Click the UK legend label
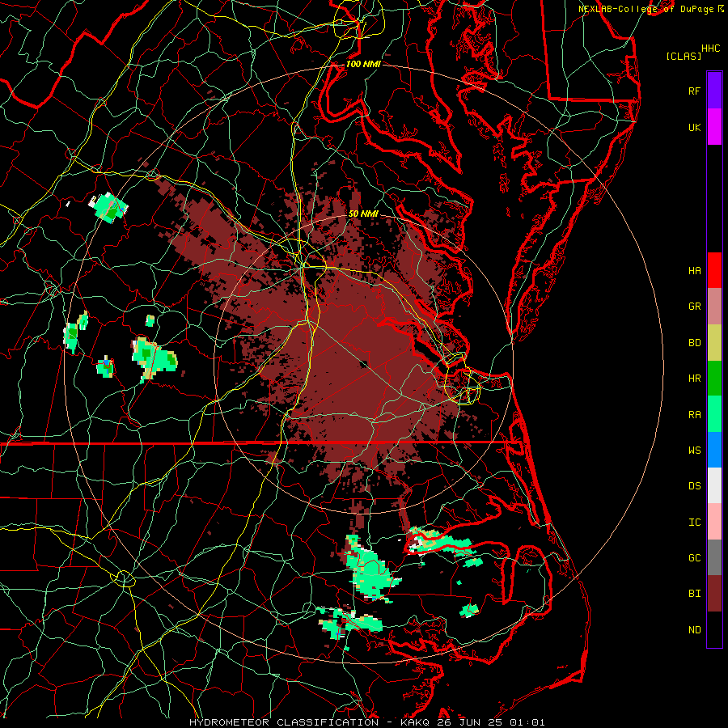728x728 pixels. tap(694, 127)
